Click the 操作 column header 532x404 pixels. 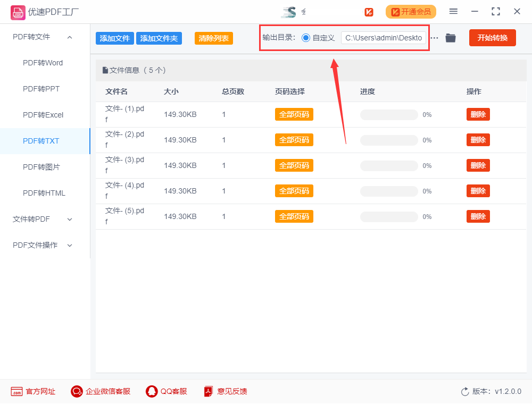click(x=474, y=91)
